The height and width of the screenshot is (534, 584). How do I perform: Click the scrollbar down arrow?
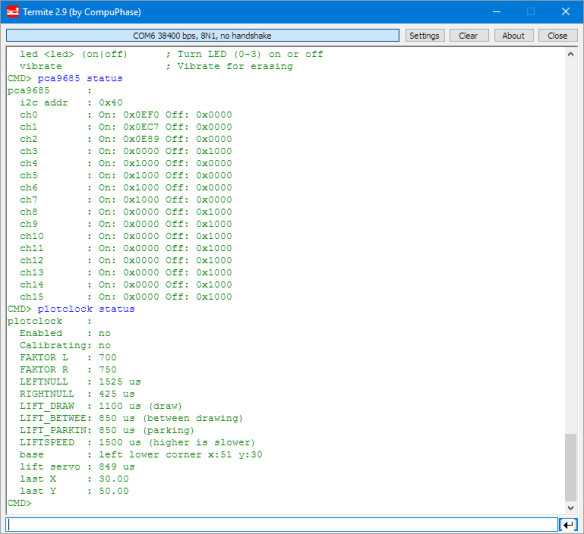tap(571, 508)
